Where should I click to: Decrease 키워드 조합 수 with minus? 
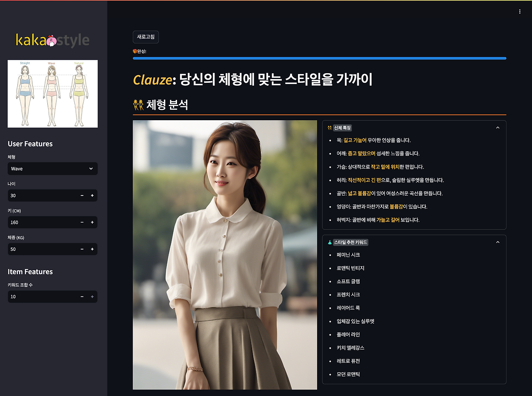point(82,297)
